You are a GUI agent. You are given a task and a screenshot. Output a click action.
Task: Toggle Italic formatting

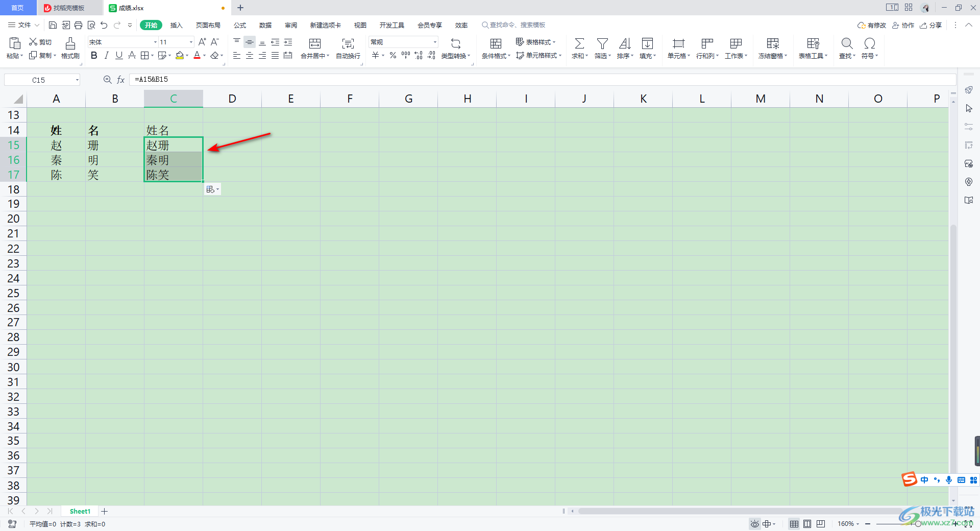107,55
